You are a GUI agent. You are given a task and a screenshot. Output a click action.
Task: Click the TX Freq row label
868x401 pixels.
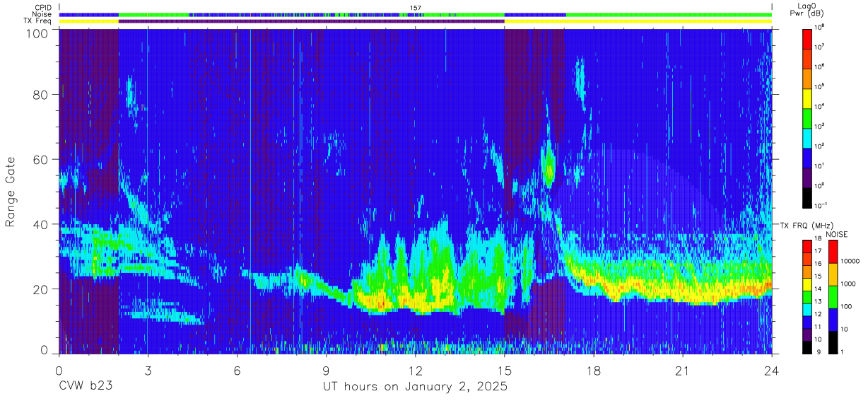click(39, 21)
